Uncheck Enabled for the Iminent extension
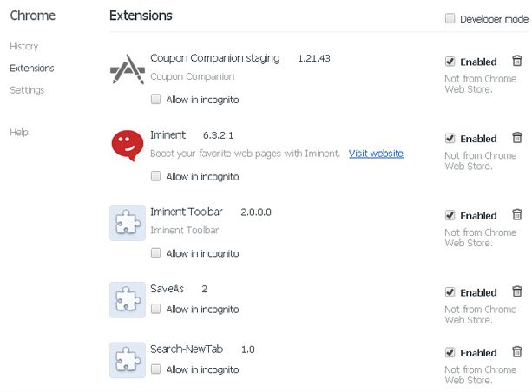The image size is (532, 392). coord(450,139)
